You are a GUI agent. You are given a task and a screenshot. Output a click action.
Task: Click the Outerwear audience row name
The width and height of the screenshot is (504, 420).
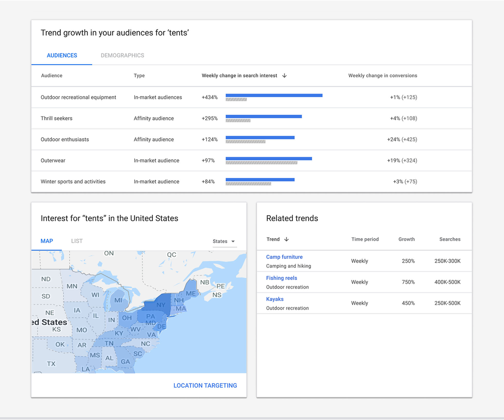point(53,161)
